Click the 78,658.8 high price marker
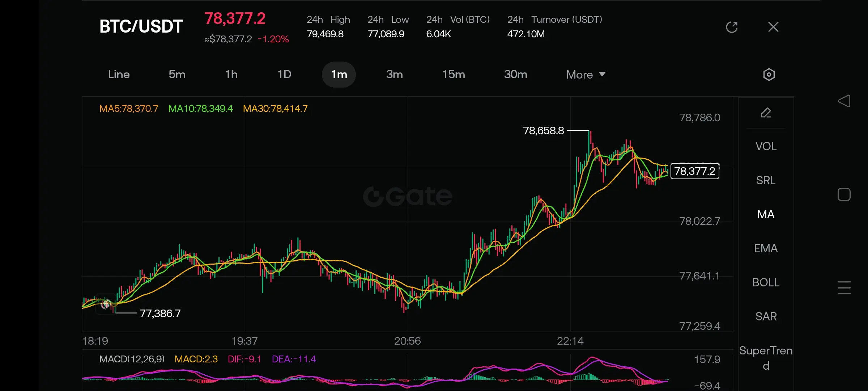Viewport: 868px width, 391px height. [543, 131]
